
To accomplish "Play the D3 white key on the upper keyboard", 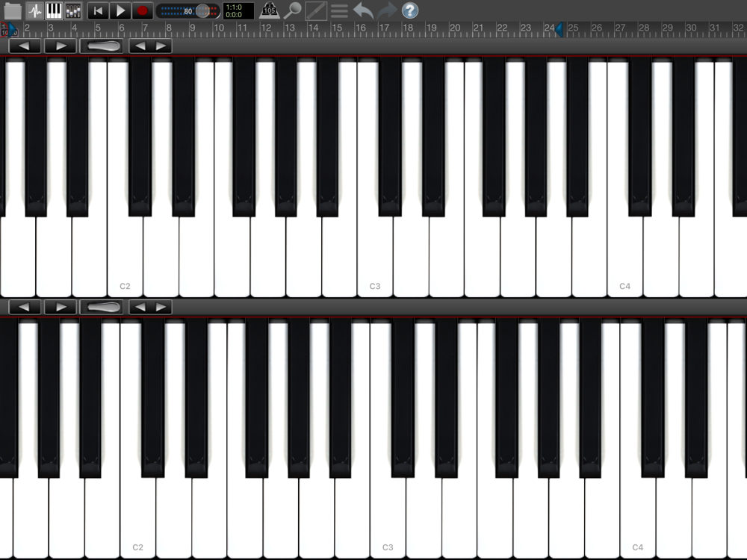I will point(411,257).
